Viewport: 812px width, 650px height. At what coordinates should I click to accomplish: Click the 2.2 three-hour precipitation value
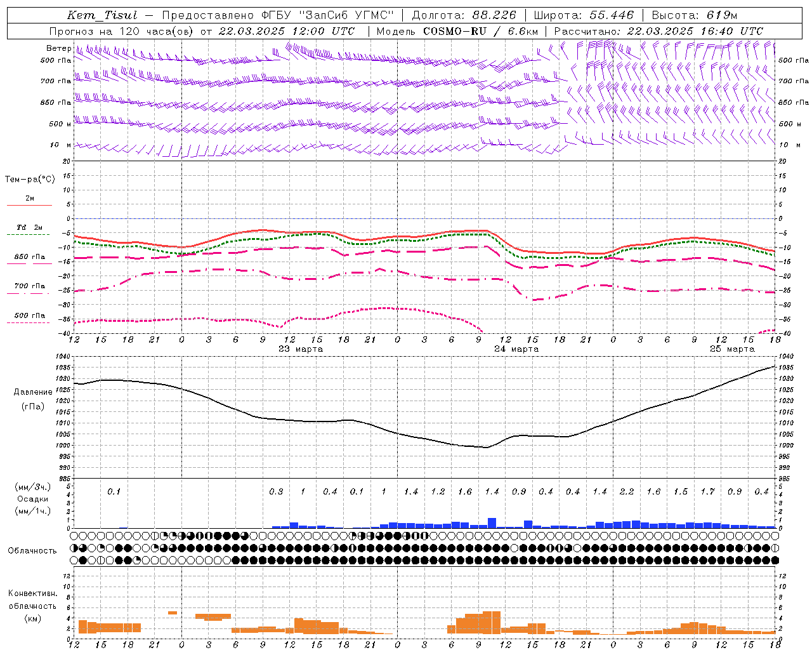coord(627,491)
